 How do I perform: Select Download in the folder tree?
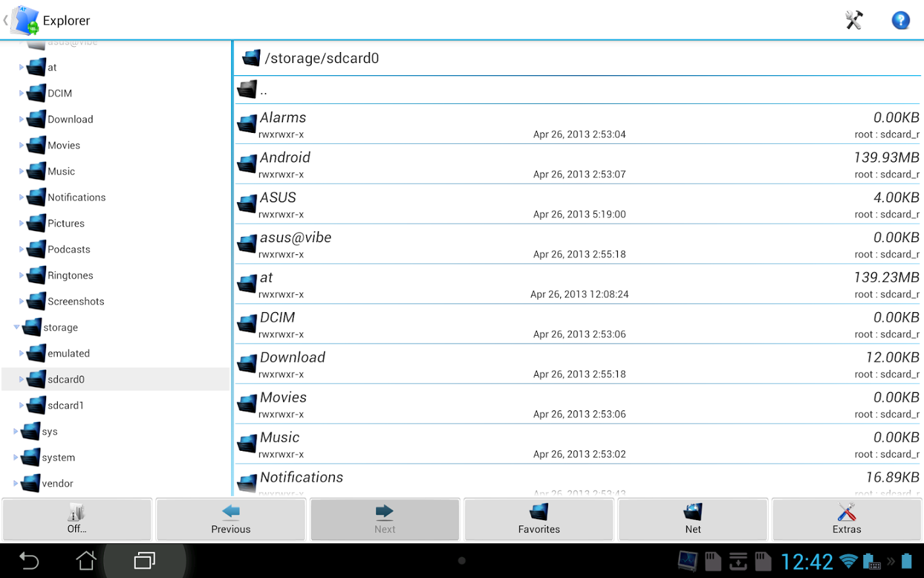[x=71, y=119]
